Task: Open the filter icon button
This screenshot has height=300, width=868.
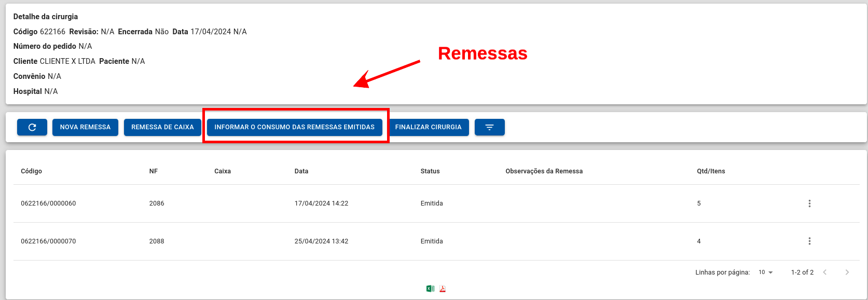Action: click(x=489, y=127)
